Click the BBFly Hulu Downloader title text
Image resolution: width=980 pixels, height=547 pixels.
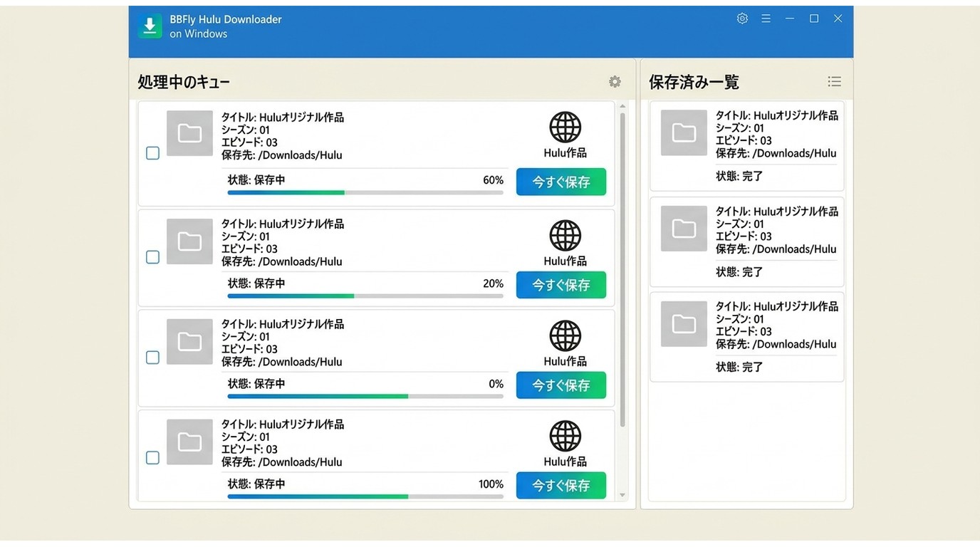226,19
